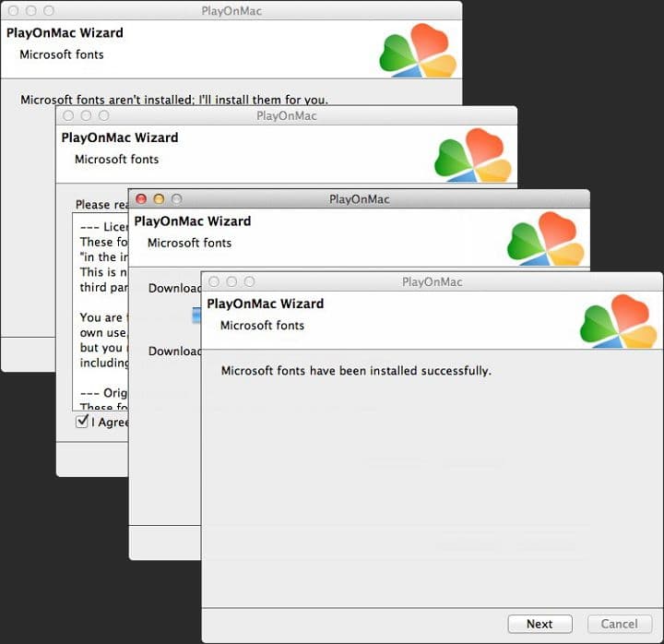Screen dimensions: 664x644
Task: Close the license agreement window
Action: click(68, 115)
